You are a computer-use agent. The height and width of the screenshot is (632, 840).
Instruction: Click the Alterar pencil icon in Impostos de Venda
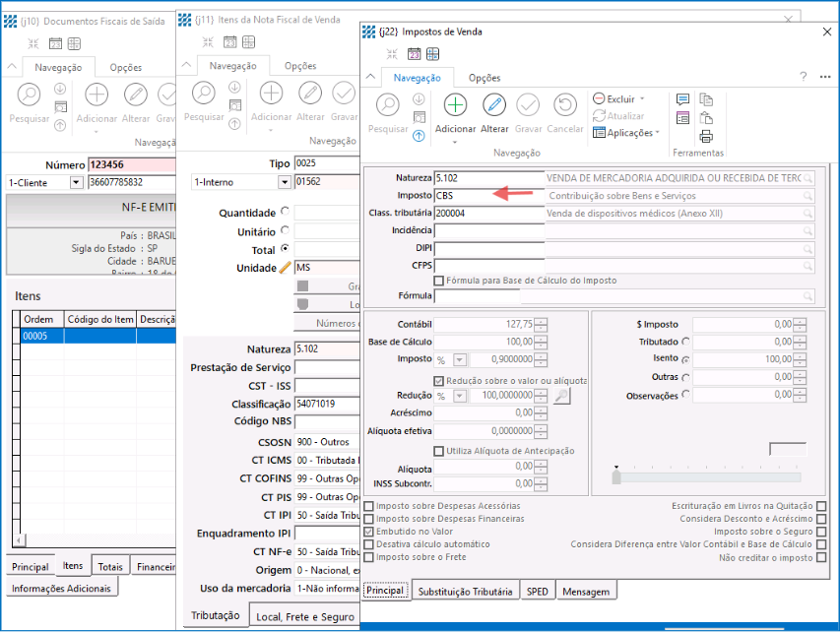(494, 105)
